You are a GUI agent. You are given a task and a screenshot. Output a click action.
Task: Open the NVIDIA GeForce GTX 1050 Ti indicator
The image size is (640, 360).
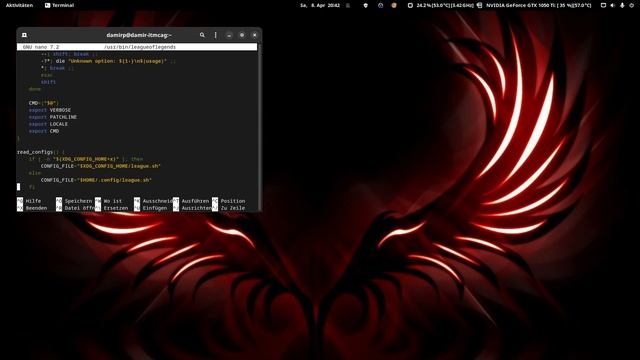[x=534, y=5]
